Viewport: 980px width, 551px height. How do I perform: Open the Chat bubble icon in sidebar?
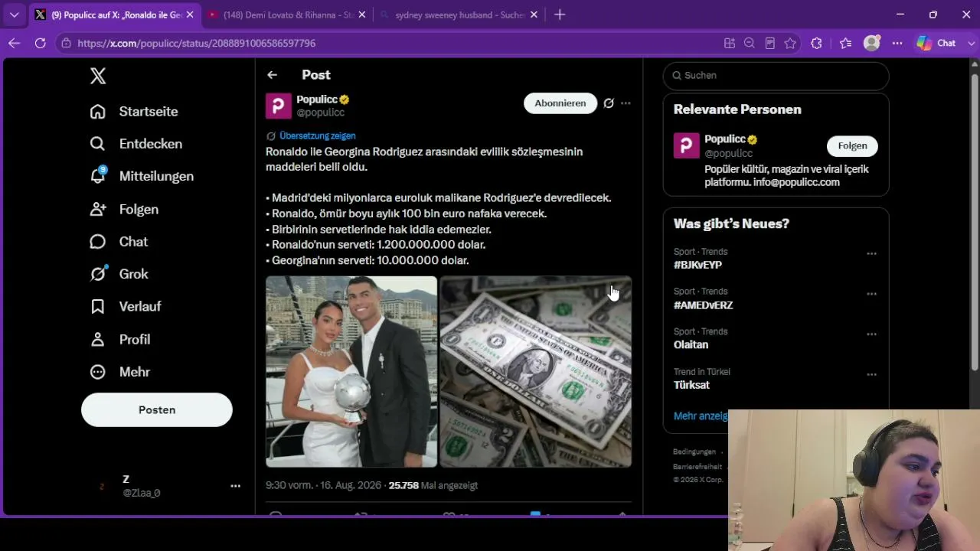click(98, 242)
